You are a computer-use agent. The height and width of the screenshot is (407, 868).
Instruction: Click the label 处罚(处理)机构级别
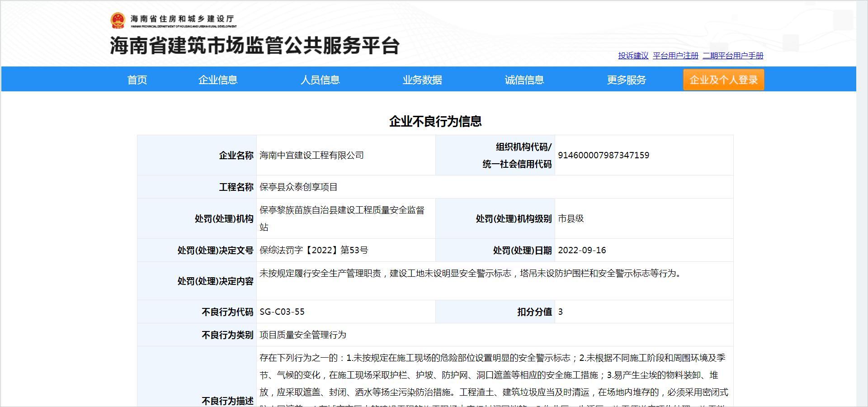tap(514, 218)
